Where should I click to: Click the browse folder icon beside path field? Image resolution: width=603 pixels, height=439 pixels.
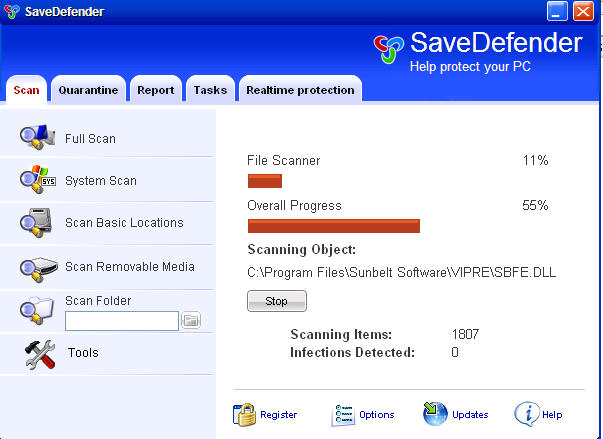[191, 320]
